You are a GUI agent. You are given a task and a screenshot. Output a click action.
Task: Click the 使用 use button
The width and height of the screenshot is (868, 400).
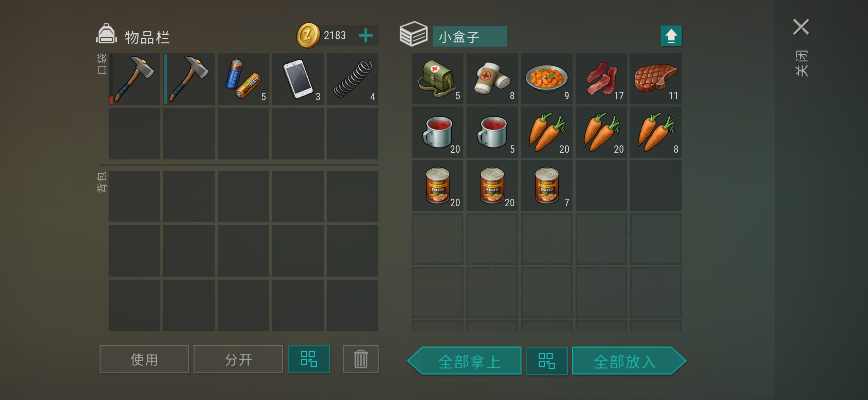tap(144, 359)
